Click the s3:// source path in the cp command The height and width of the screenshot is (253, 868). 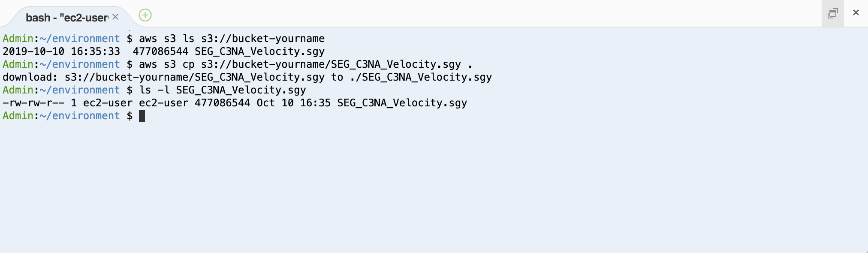(331, 64)
